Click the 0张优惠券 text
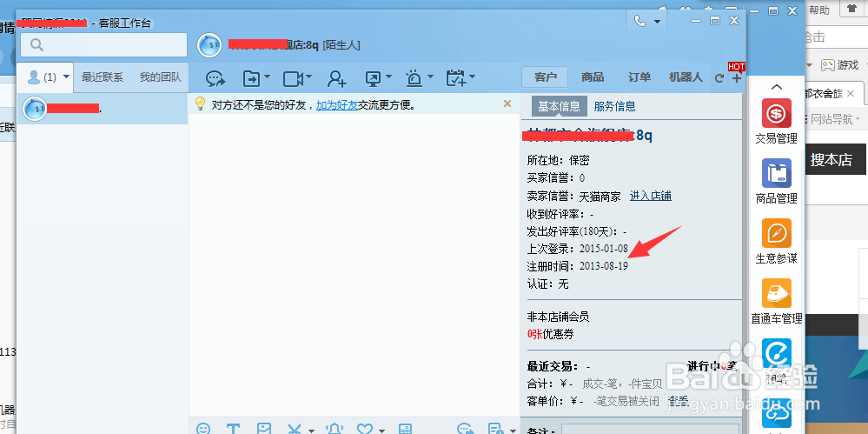Viewport: 868px width, 434px height. coord(550,334)
